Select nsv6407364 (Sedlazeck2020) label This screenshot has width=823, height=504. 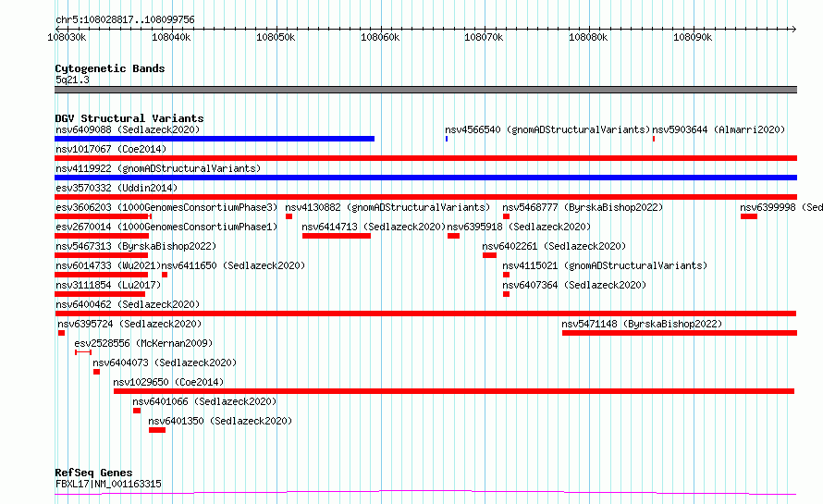tap(574, 285)
